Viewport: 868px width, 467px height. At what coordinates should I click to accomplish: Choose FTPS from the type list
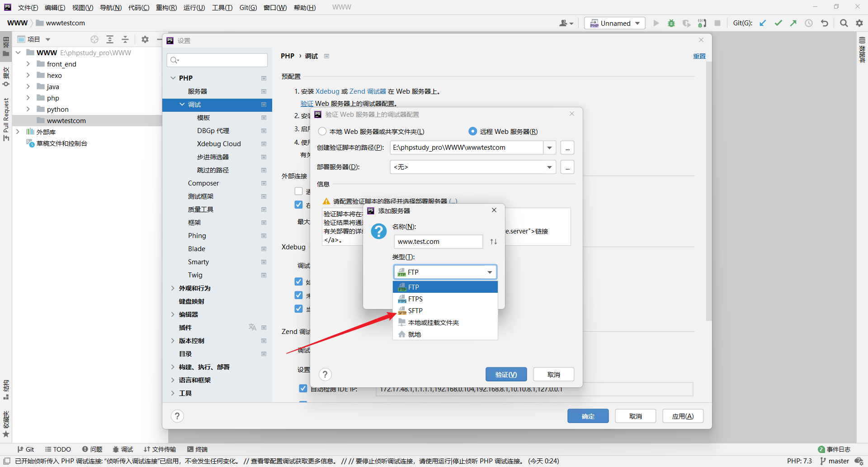445,299
